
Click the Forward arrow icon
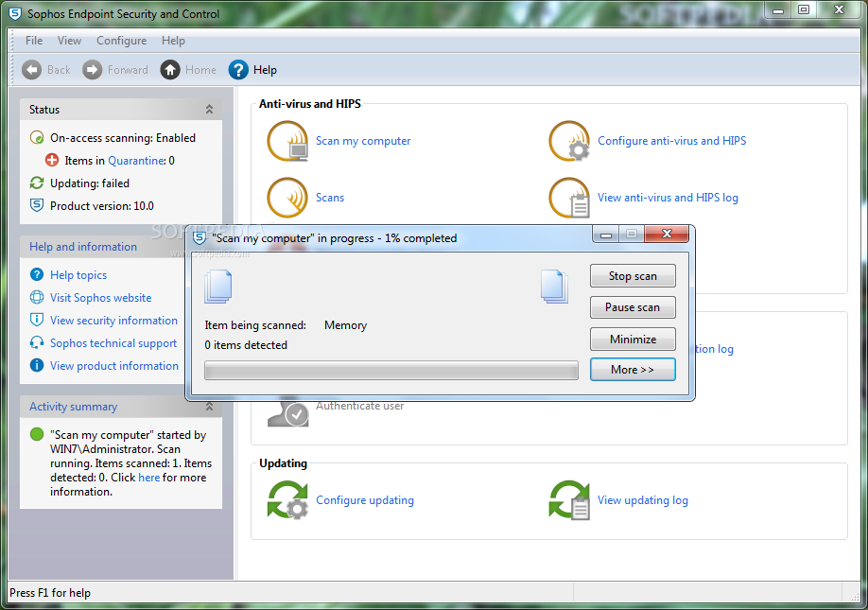(x=93, y=70)
